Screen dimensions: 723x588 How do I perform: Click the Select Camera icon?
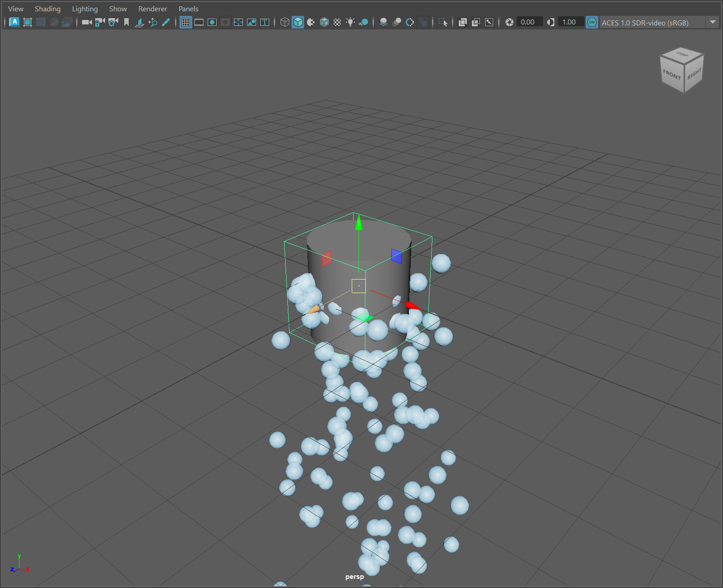(x=87, y=22)
